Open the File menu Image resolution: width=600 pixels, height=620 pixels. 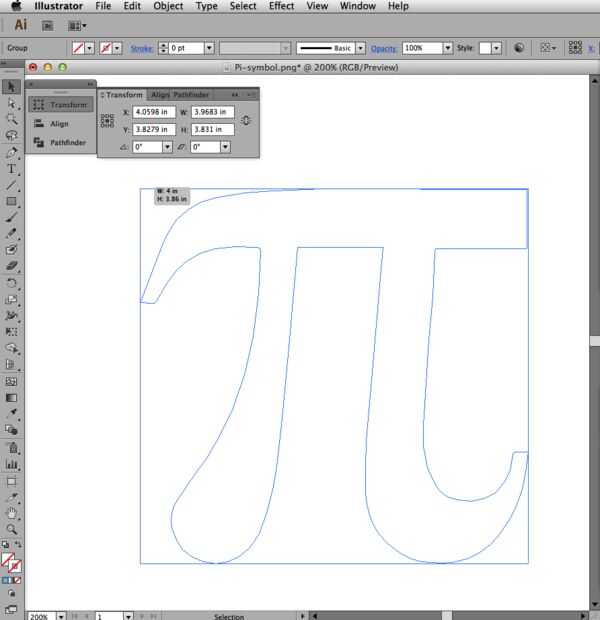pos(103,6)
